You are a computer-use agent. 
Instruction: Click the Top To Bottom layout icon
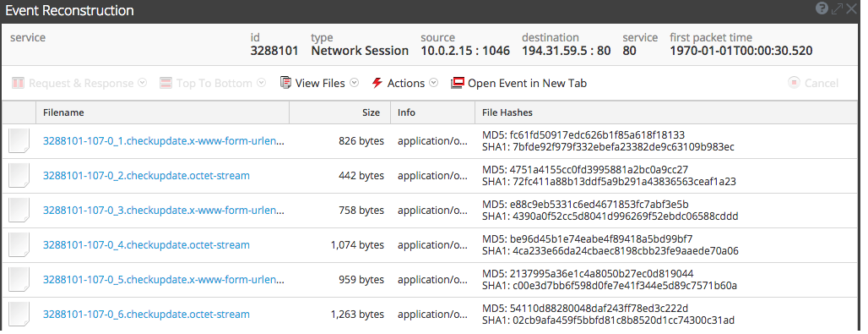pyautogui.click(x=166, y=83)
